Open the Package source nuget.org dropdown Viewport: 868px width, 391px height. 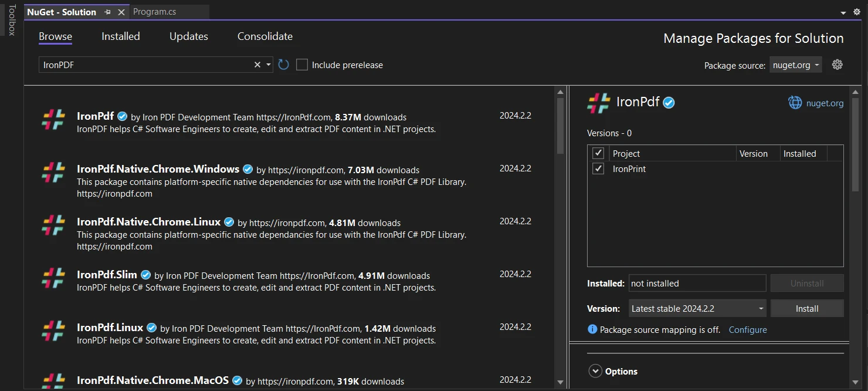[796, 65]
